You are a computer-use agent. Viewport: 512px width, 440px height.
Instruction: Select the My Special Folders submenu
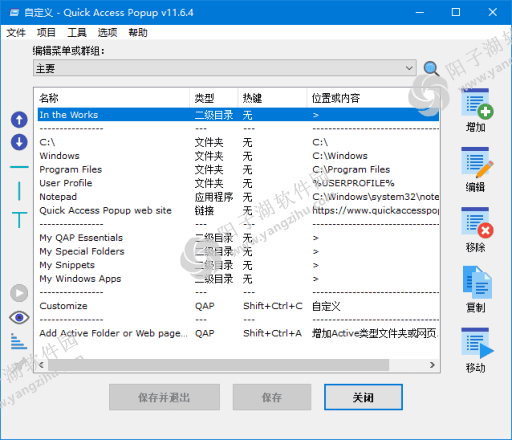click(x=238, y=252)
